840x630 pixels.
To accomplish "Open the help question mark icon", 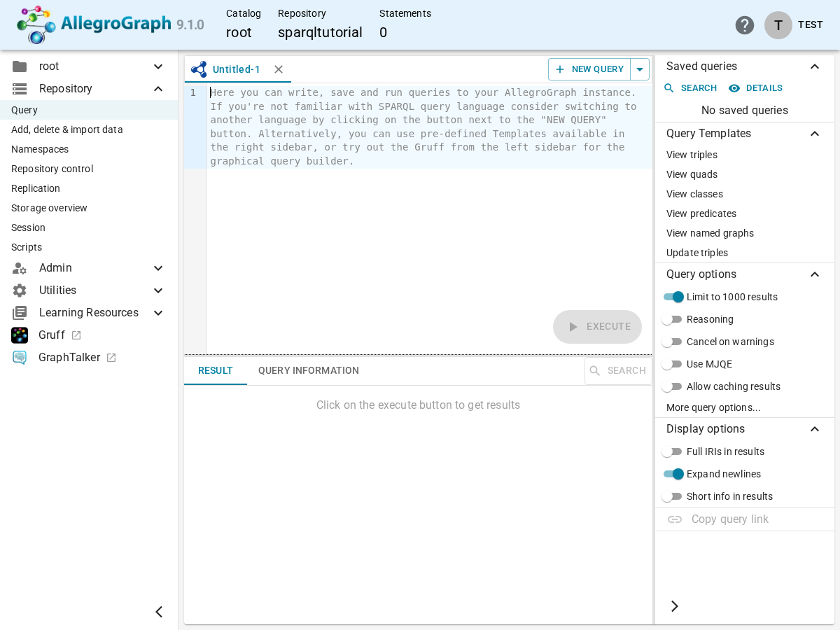I will (x=745, y=25).
